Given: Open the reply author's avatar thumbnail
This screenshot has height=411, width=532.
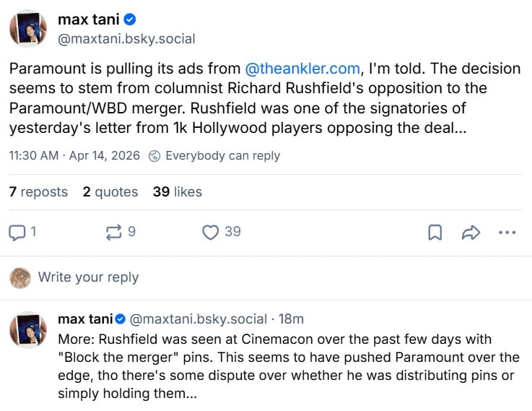Looking at the screenshot, I should click(x=27, y=330).
